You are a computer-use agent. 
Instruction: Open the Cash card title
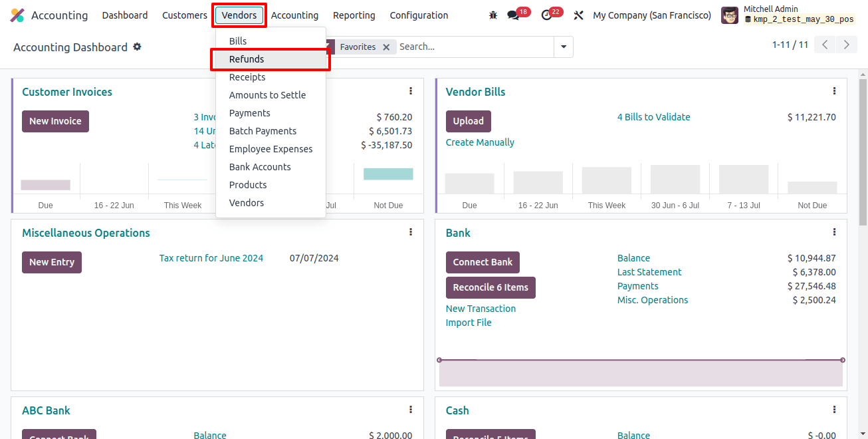click(x=457, y=410)
